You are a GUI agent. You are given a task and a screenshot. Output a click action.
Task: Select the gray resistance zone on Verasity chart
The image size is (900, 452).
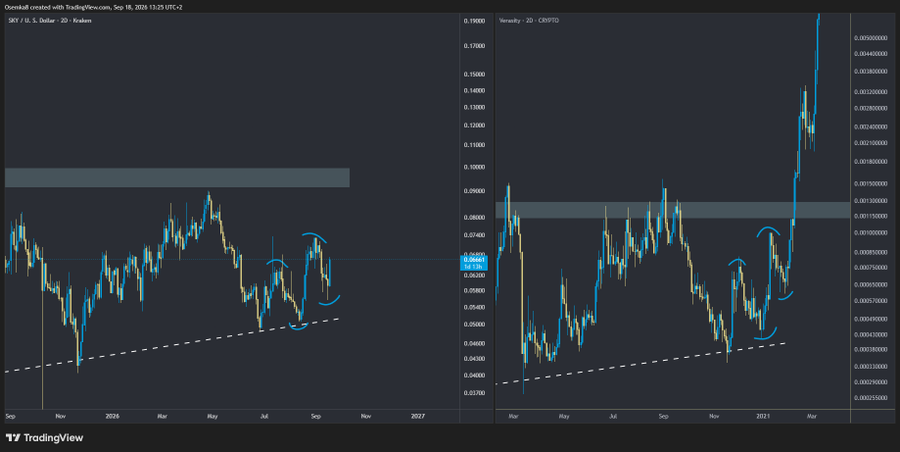click(x=672, y=210)
